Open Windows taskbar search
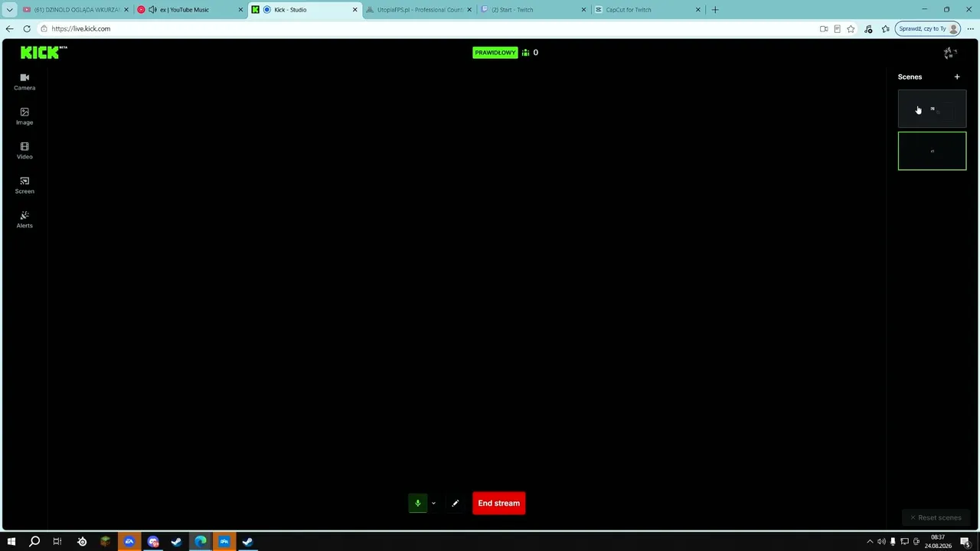980x551 pixels. pyautogui.click(x=34, y=542)
